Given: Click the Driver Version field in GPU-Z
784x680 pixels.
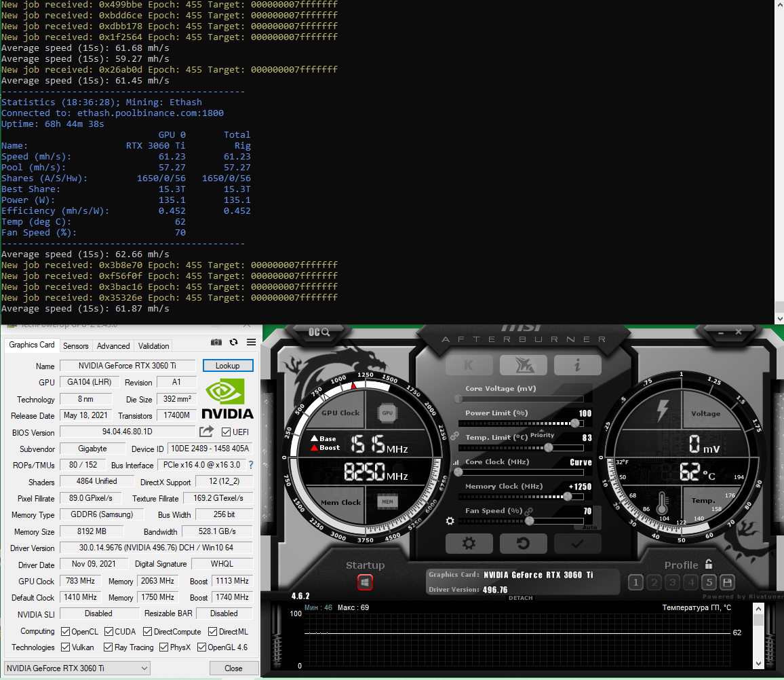Looking at the screenshot, I should click(156, 548).
